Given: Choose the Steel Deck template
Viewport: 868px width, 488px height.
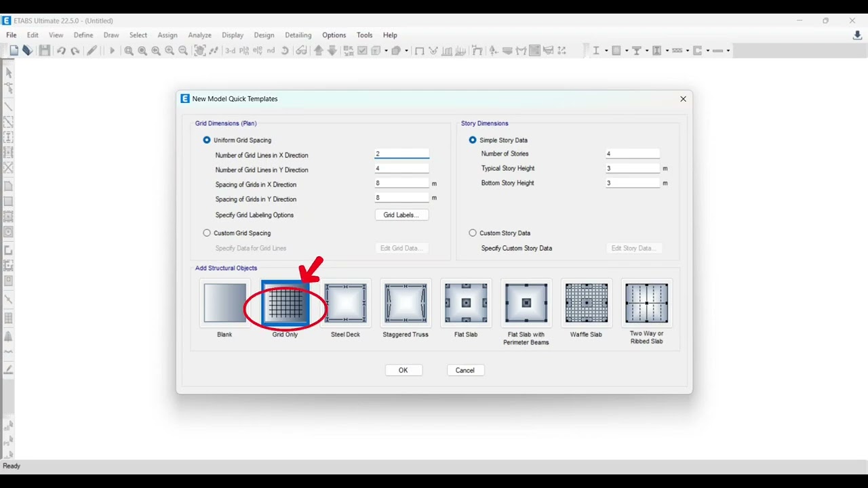Looking at the screenshot, I should tap(345, 303).
